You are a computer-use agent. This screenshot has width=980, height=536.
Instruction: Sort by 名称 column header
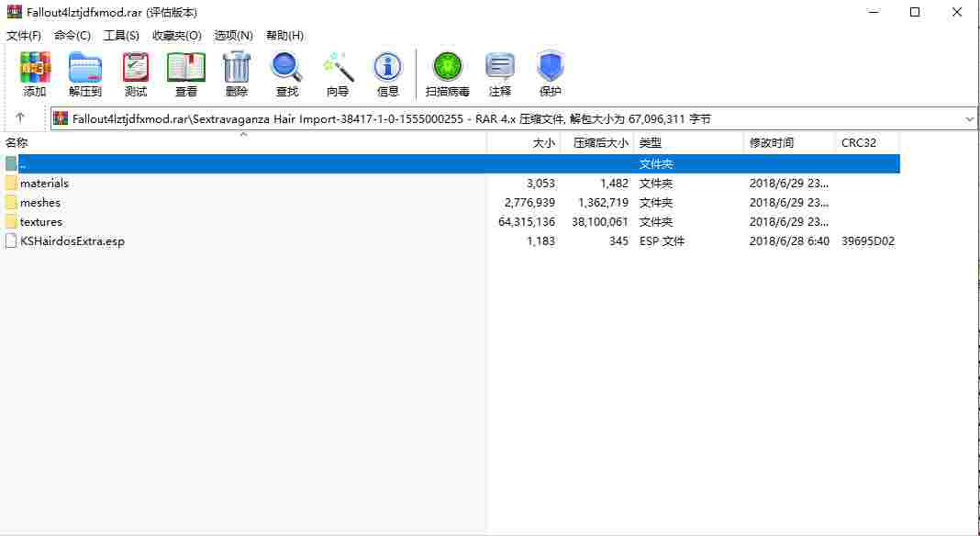(x=245, y=142)
